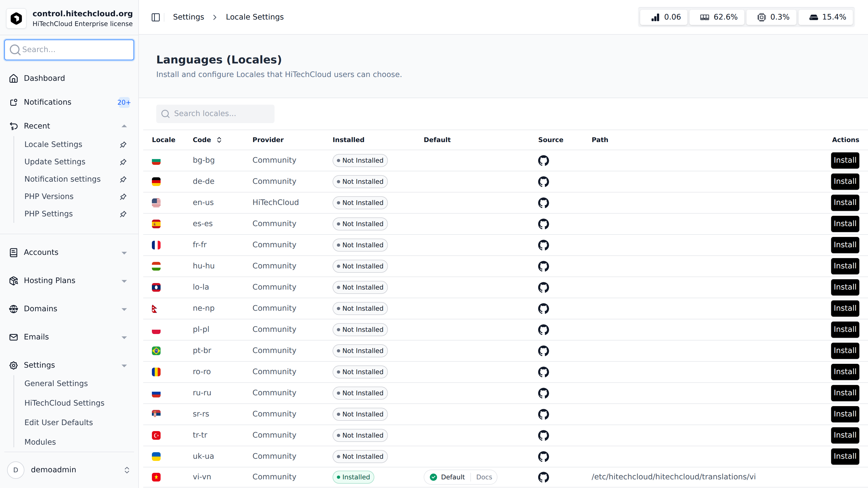
Task: Open GitHub source for vi-vn locale
Action: tap(543, 477)
